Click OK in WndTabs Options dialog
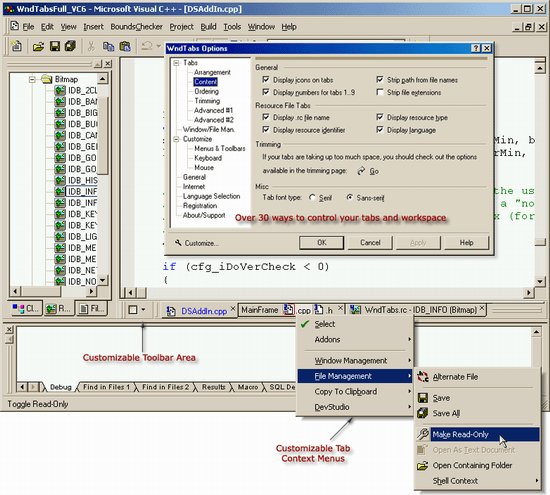This screenshot has width=550, height=495. (x=321, y=242)
